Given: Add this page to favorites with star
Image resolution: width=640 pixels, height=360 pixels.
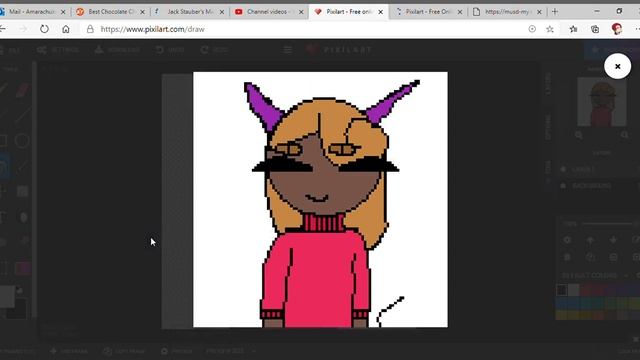Looking at the screenshot, I should 550,29.
